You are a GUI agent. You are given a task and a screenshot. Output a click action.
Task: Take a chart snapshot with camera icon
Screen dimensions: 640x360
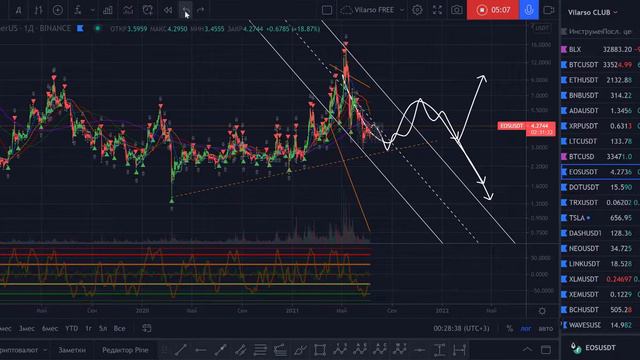click(x=457, y=10)
